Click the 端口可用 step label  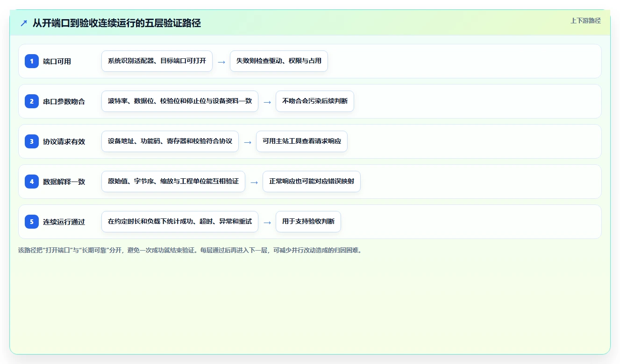click(57, 61)
